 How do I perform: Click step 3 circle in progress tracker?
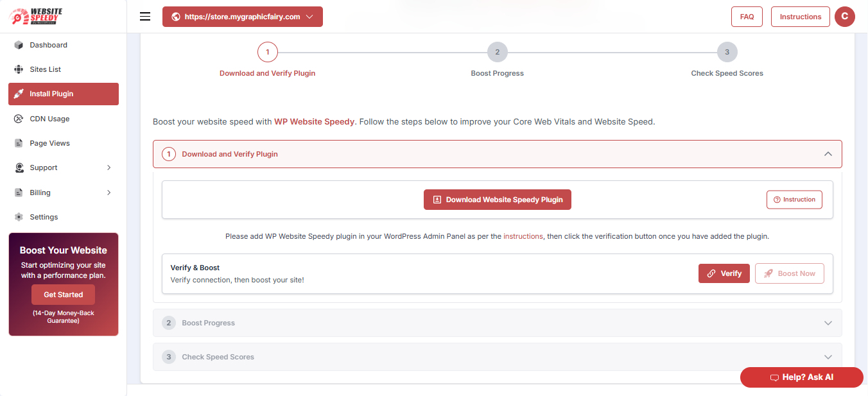pos(727,52)
